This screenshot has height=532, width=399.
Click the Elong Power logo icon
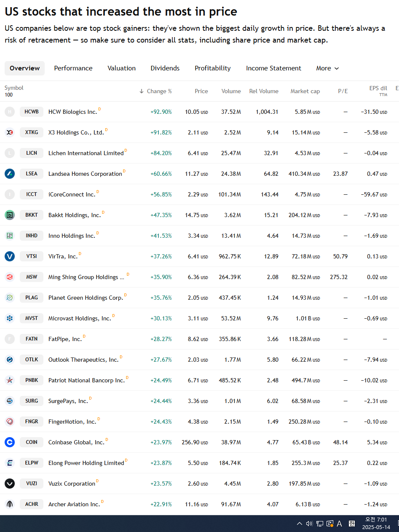tap(10, 463)
